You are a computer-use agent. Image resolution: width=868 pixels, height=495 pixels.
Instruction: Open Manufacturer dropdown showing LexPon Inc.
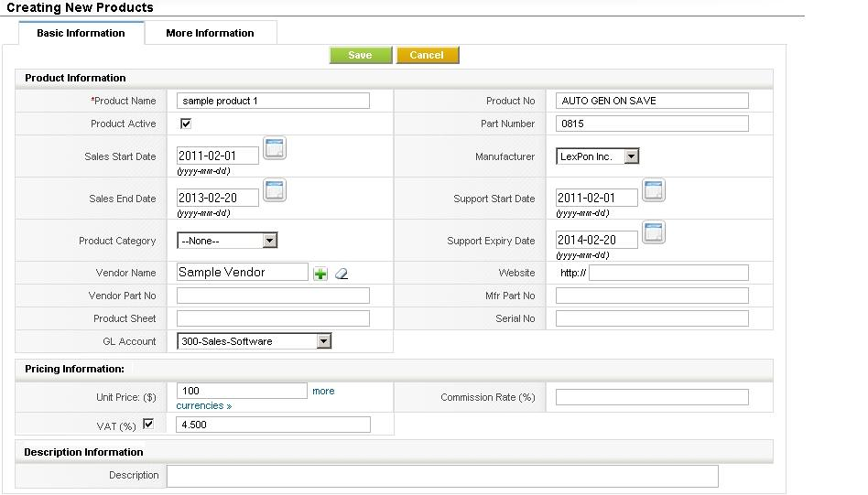tap(598, 156)
